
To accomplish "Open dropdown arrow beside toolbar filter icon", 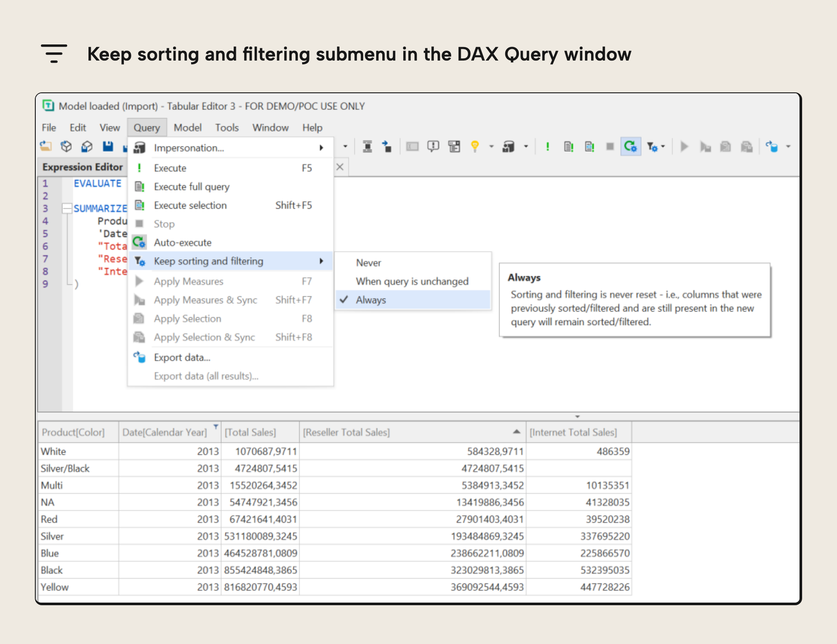I will [x=663, y=147].
